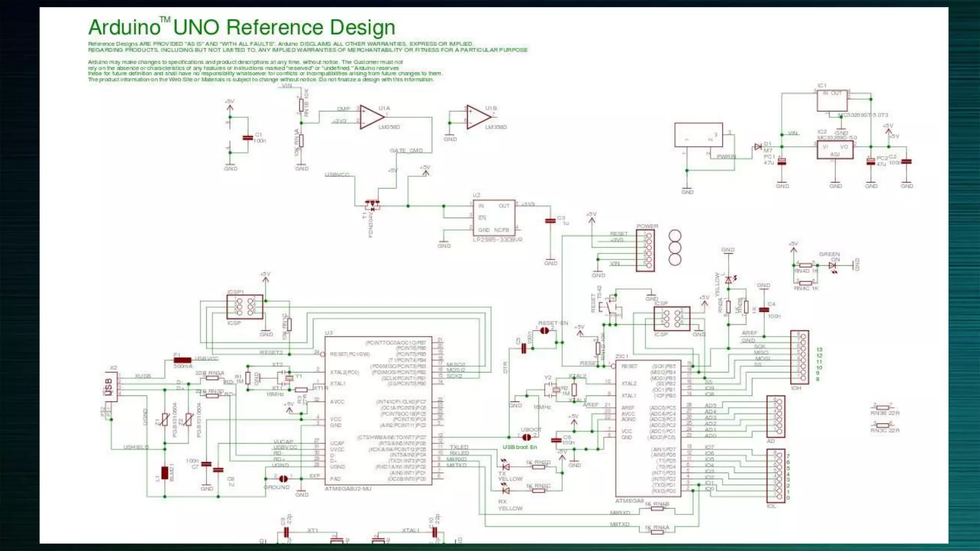Click the IOH pin header connector

799,357
